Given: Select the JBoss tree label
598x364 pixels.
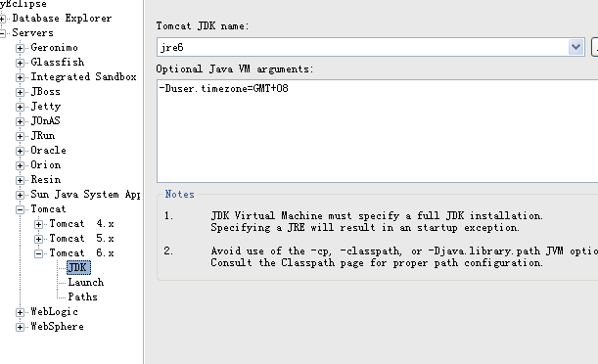Looking at the screenshot, I should click(45, 92).
